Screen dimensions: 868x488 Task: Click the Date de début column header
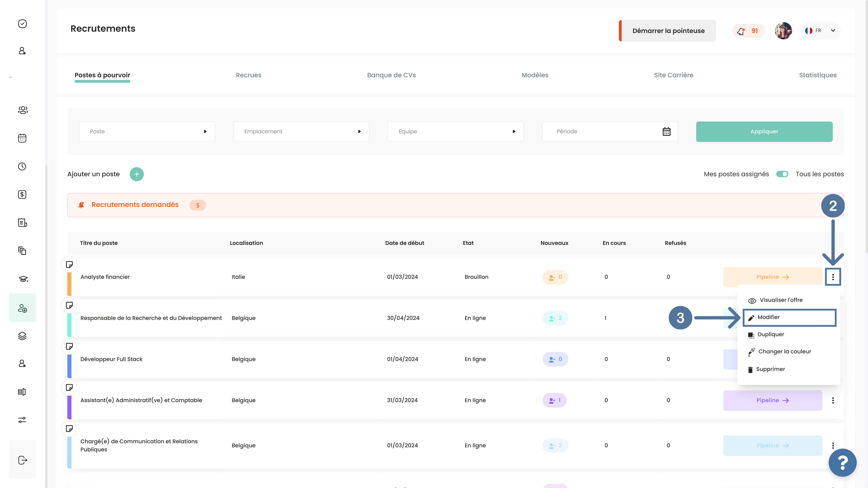[404, 243]
